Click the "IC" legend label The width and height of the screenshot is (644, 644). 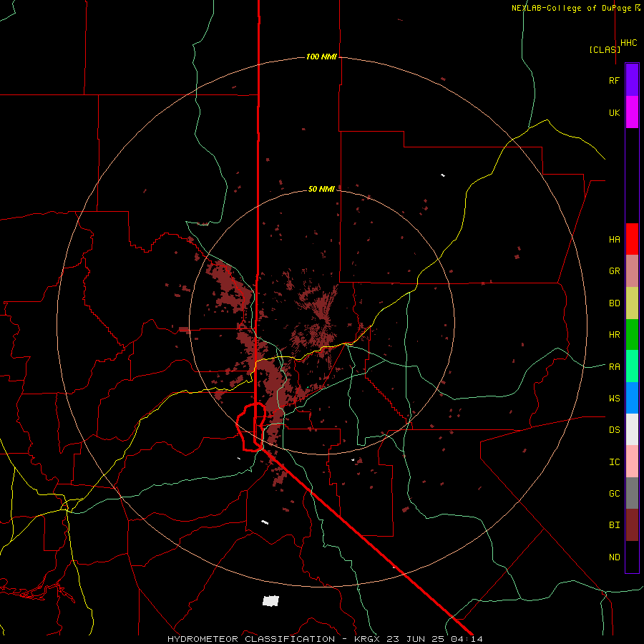coord(614,462)
